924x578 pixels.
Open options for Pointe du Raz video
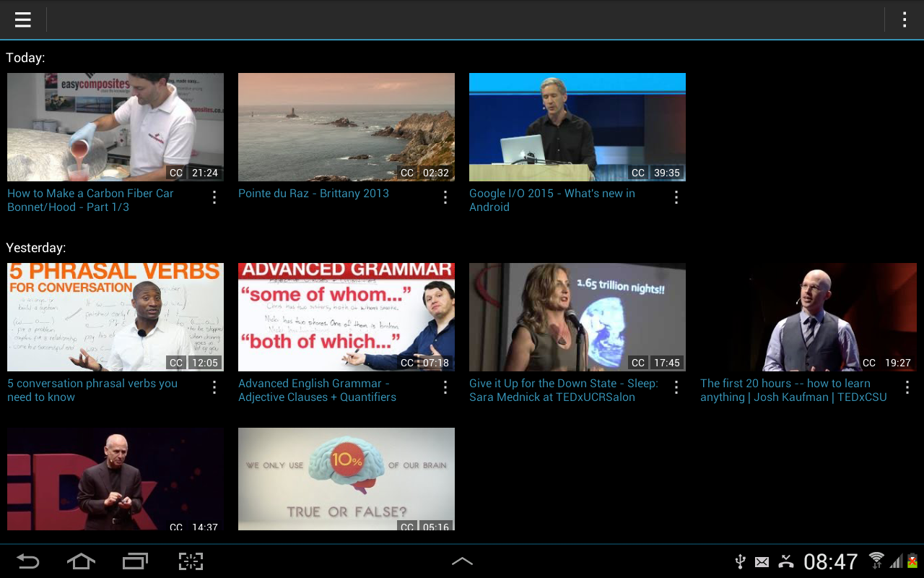tap(445, 197)
